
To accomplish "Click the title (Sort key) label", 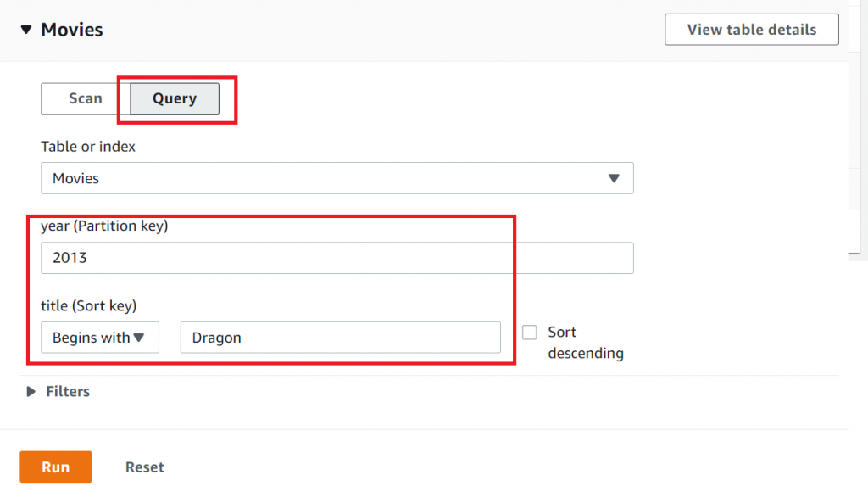I will click(x=89, y=305).
